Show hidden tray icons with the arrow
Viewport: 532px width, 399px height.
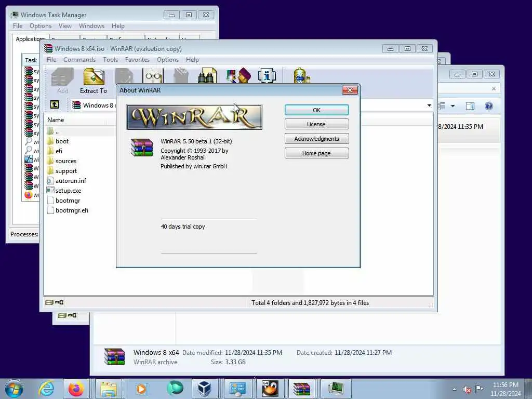point(454,389)
